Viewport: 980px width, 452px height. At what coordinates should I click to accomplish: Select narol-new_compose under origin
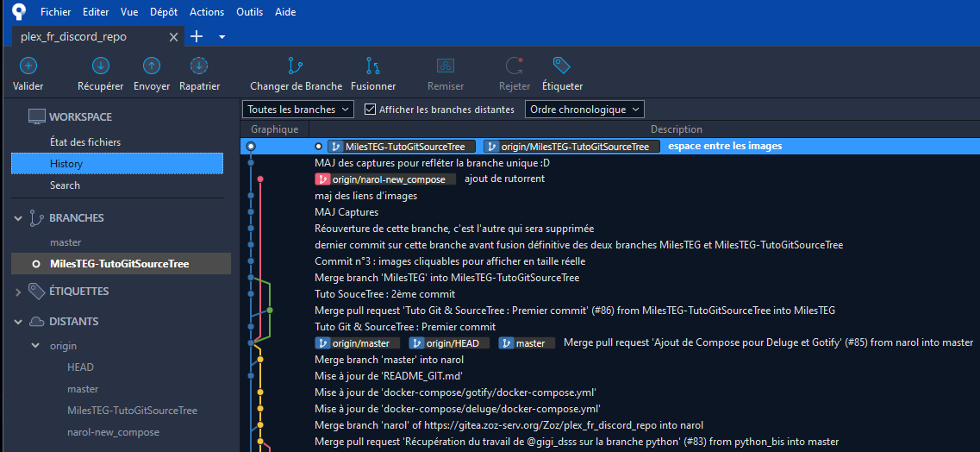[x=113, y=433]
